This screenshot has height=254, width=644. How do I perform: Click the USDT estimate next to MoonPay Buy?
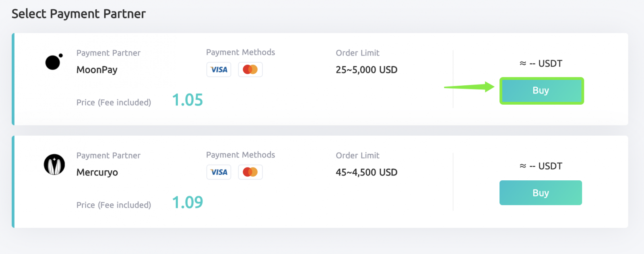click(x=541, y=63)
